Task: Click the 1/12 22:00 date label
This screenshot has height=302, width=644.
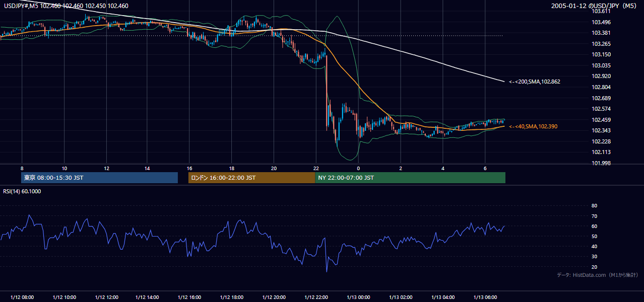Action: 316,297
